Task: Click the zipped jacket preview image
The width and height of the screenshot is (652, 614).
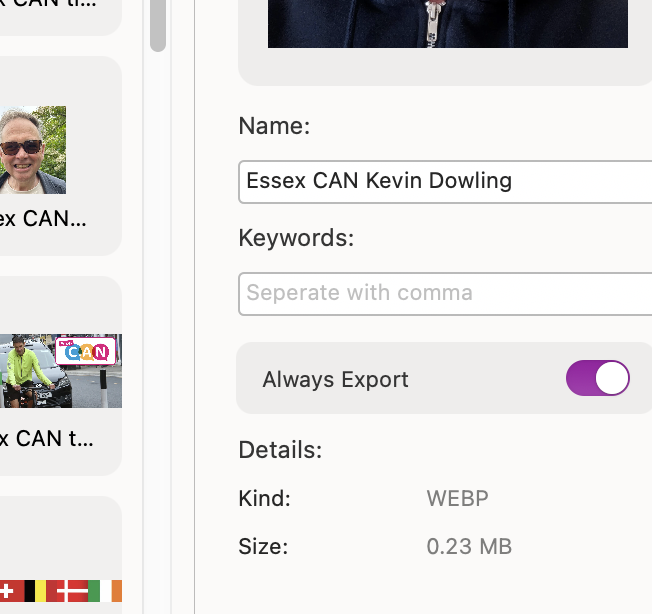Action: [x=447, y=24]
